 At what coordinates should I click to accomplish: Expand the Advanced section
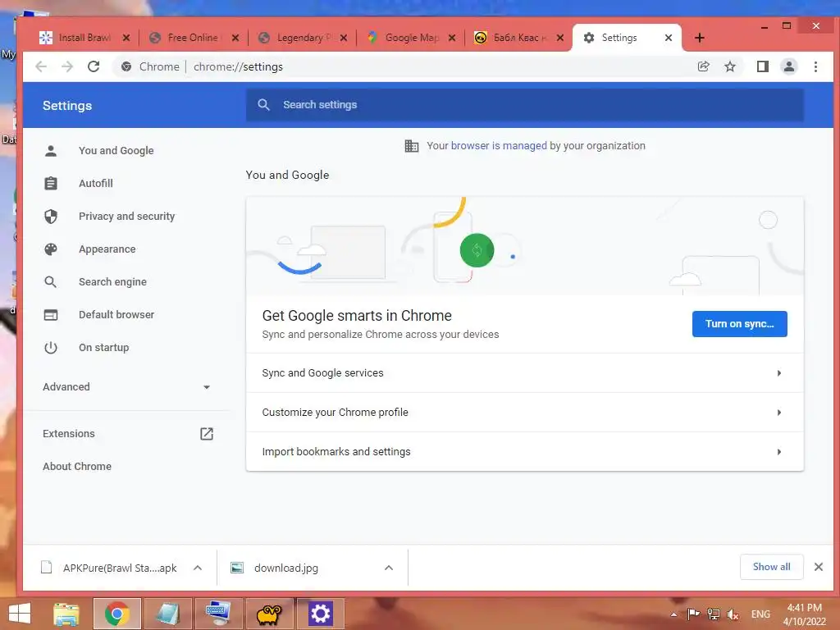[126, 387]
